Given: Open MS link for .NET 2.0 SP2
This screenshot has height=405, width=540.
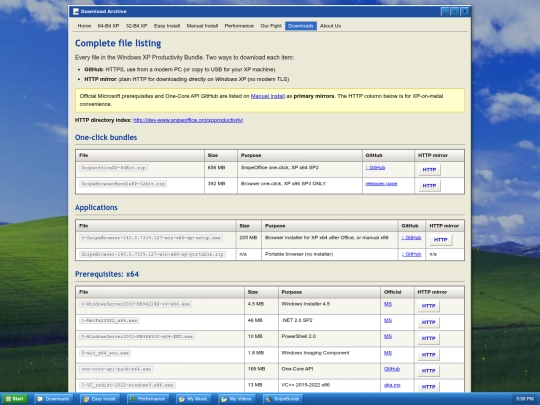Looking at the screenshot, I should tap(388, 320).
